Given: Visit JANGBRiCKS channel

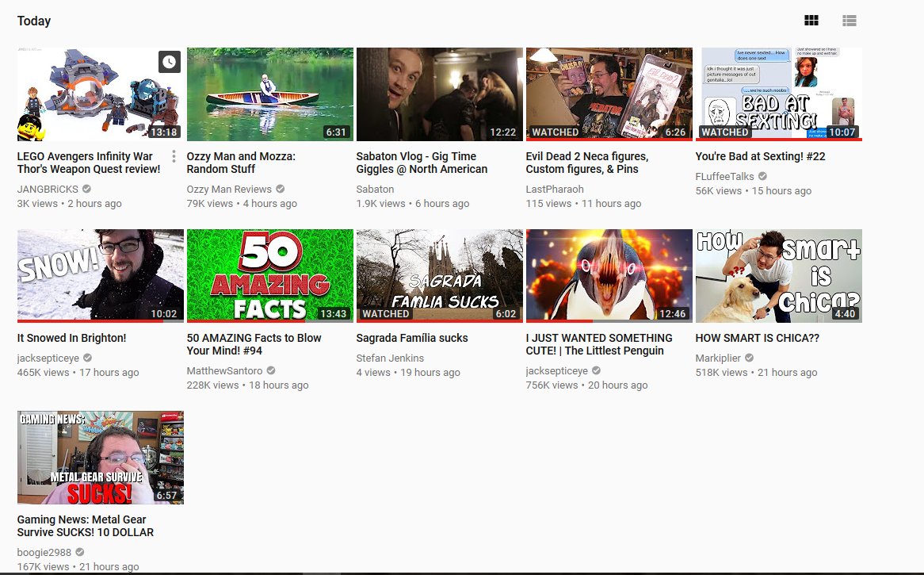Looking at the screenshot, I should coord(48,189).
